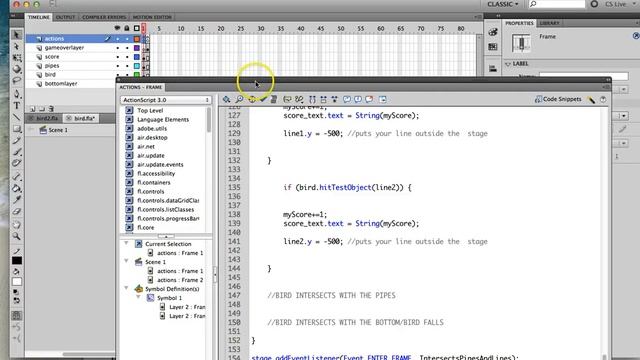The width and height of the screenshot is (640, 360).
Task: Toggle visibility dot of pipes layer
Action: coord(118,66)
